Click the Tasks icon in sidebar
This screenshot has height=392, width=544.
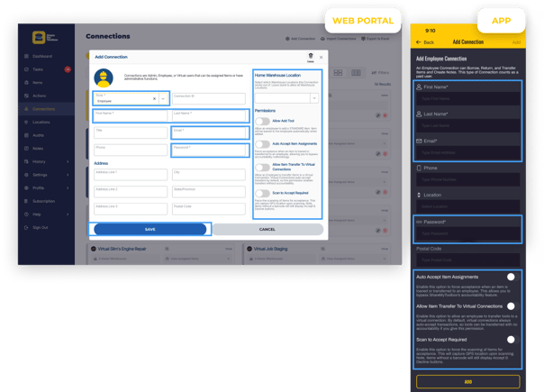[24, 68]
